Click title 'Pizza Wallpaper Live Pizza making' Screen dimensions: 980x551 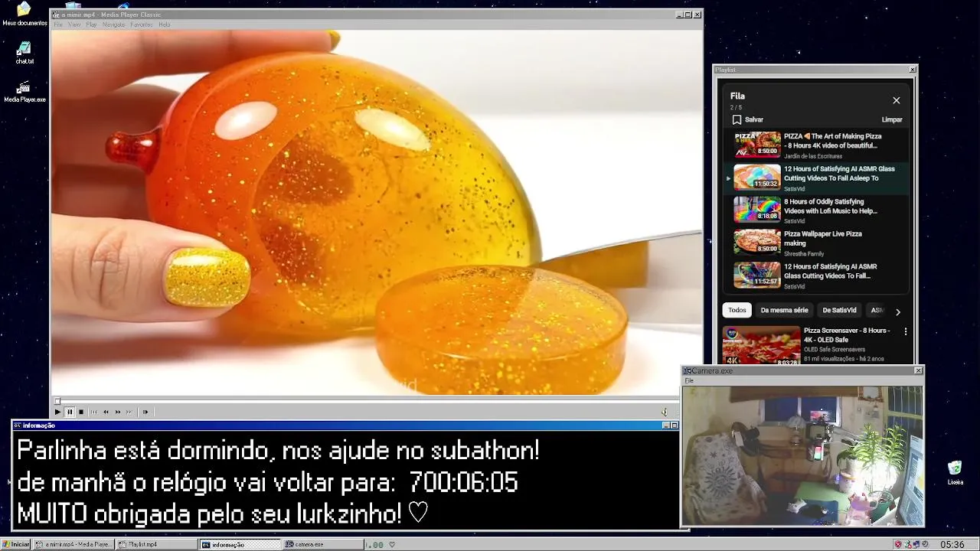pos(822,239)
